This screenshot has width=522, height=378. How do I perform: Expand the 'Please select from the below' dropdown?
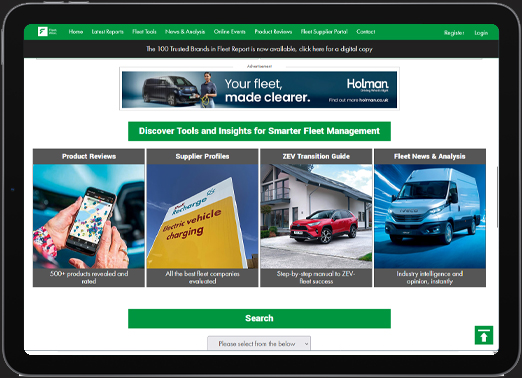pyautogui.click(x=259, y=343)
